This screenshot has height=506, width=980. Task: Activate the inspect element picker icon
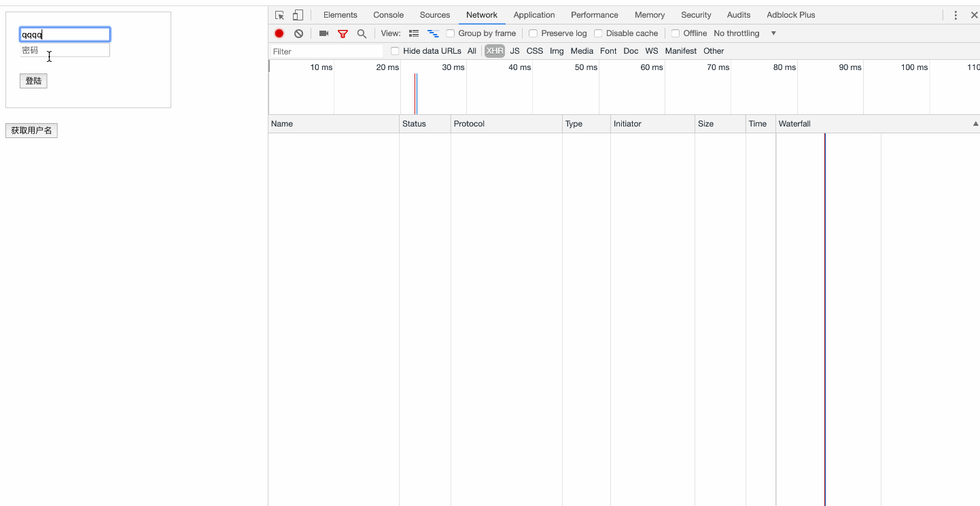click(x=280, y=15)
